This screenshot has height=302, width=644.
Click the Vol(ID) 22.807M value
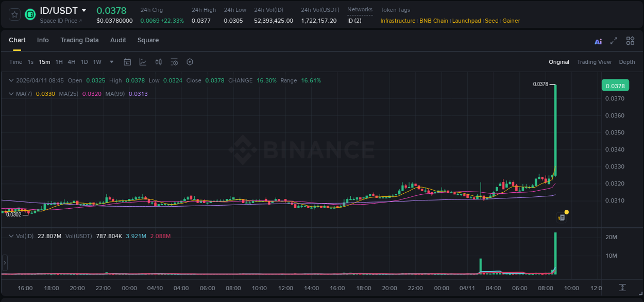(x=49, y=236)
